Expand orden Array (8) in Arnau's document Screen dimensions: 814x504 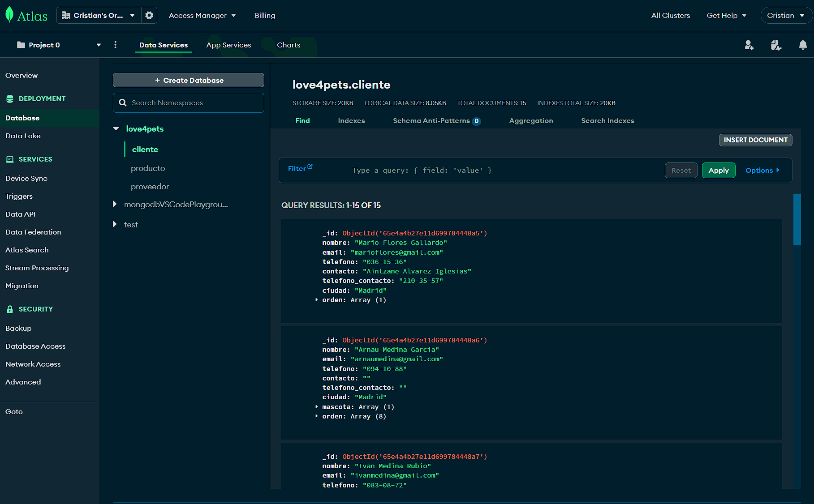pos(316,416)
